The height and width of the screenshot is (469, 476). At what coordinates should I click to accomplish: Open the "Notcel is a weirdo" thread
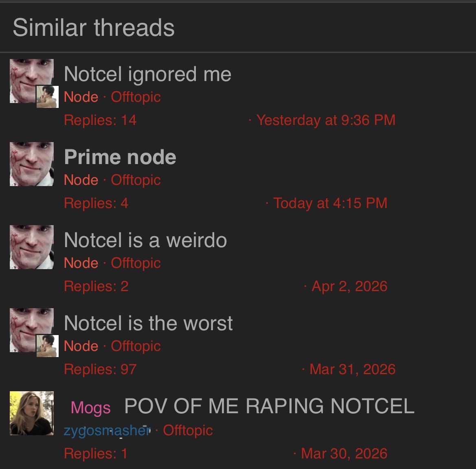coord(145,240)
